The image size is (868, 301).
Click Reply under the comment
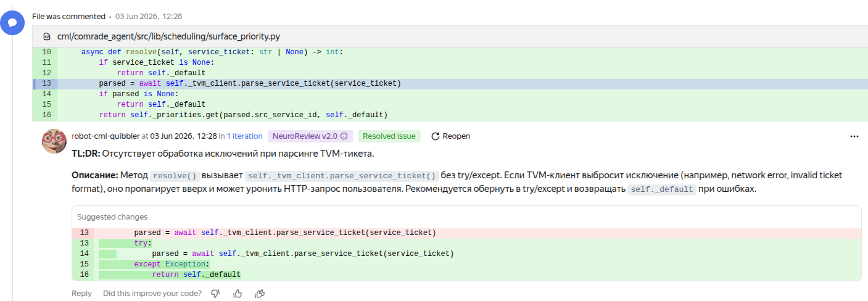pos(81,294)
